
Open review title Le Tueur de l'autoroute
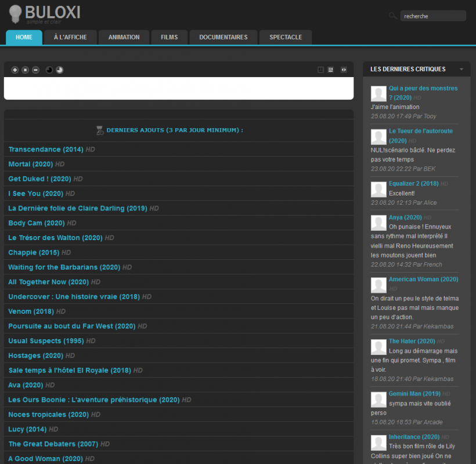point(421,136)
